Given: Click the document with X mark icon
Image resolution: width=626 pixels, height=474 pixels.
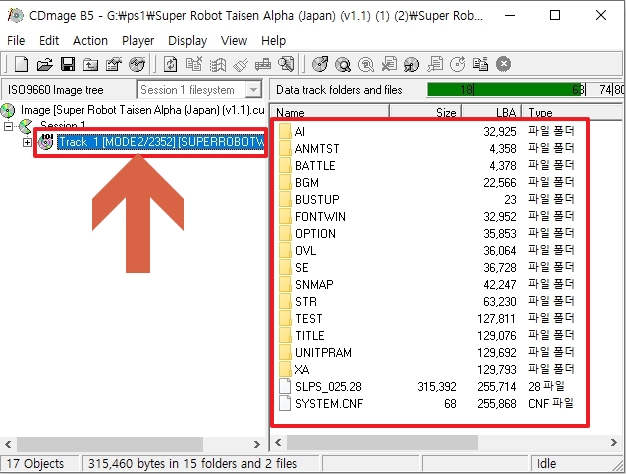Looking at the screenshot, I should 389,64.
